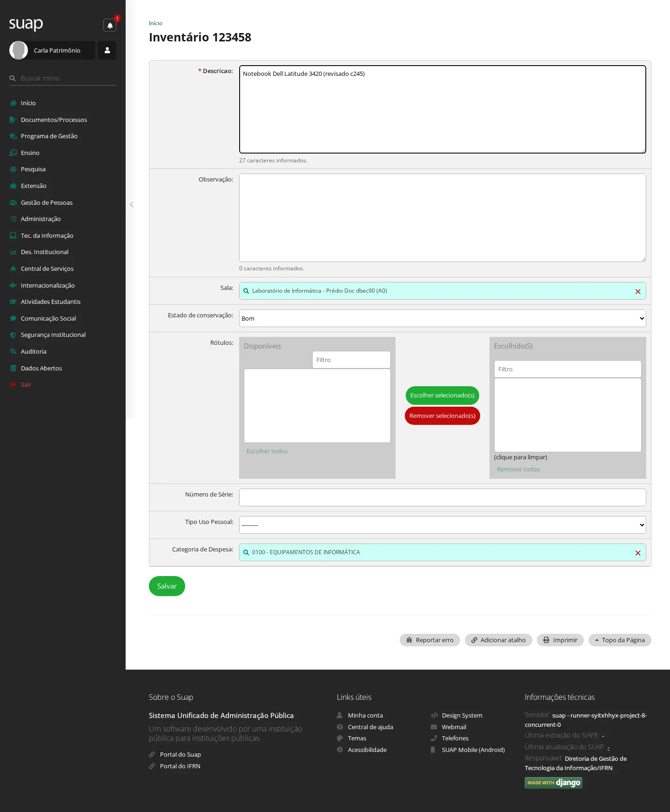Click the Comunicação Social speech icon
Viewport: 670px width, 812px height.
[13, 318]
